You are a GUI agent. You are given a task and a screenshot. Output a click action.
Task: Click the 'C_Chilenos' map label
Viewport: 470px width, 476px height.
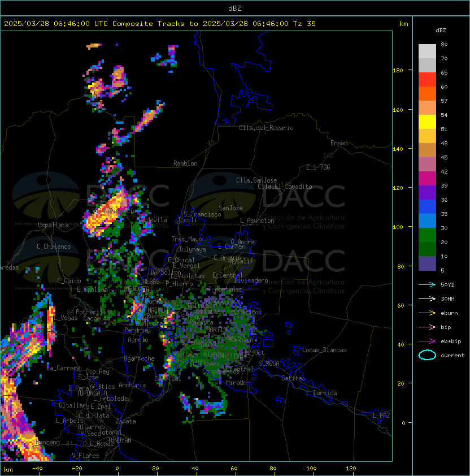54,246
